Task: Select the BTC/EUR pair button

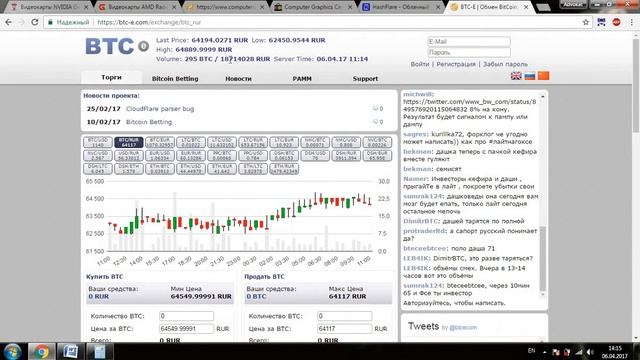Action: [160, 142]
